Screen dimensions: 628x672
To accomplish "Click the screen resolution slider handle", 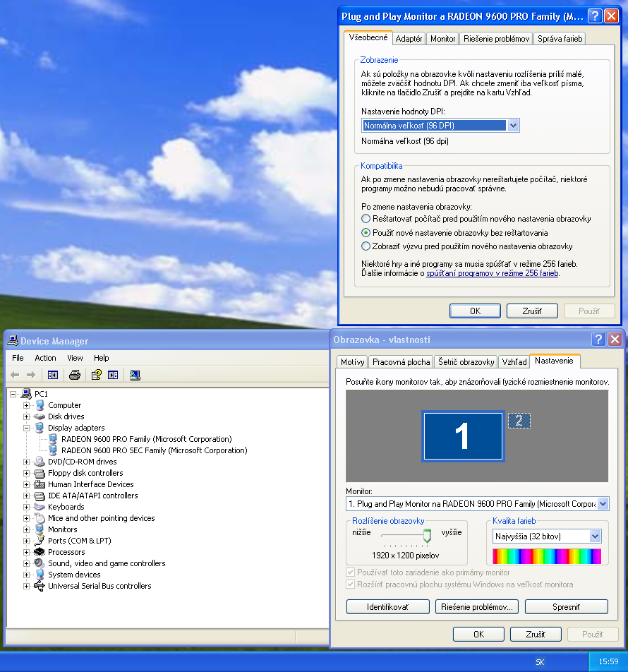I will pos(427,536).
